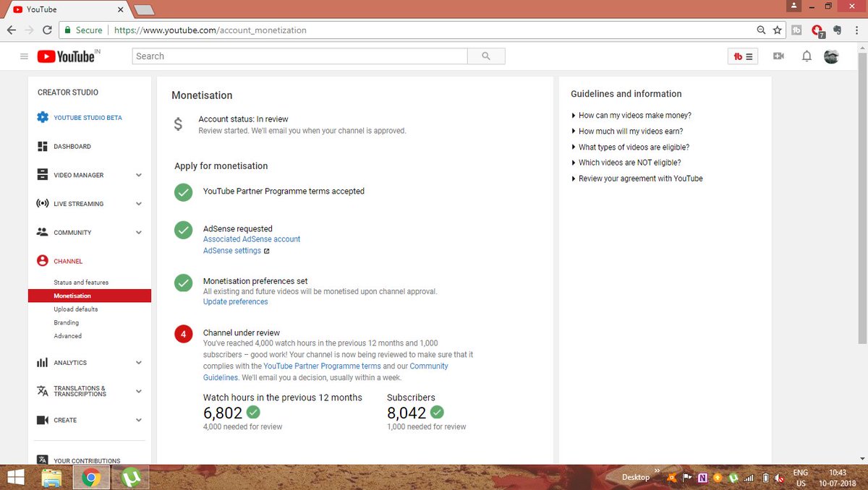
Task: Click the Update preferences link
Action: pos(235,302)
